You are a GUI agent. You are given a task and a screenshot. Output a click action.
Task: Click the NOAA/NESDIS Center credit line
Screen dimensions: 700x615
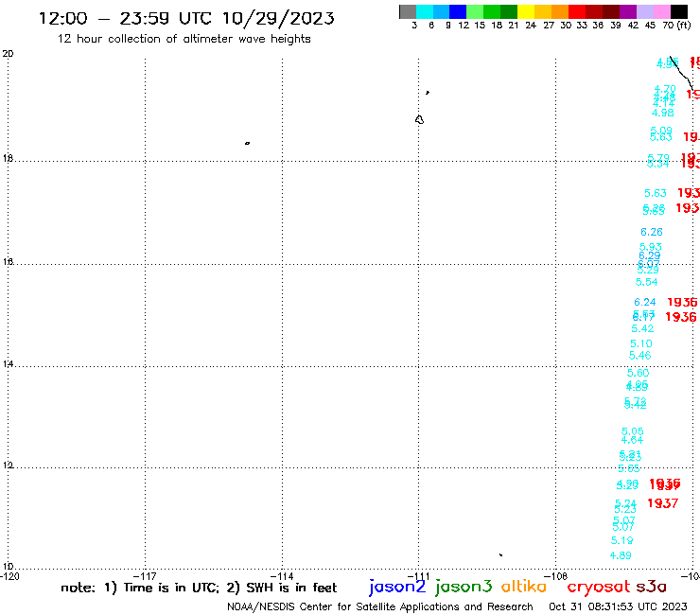380,607
